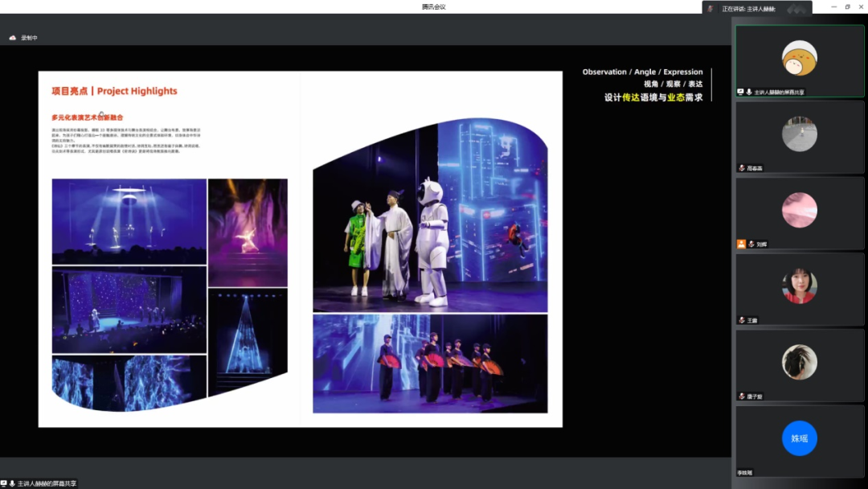Click the shared Project Highlights slide
Image resolution: width=868 pixels, height=489 pixels.
tap(300, 249)
